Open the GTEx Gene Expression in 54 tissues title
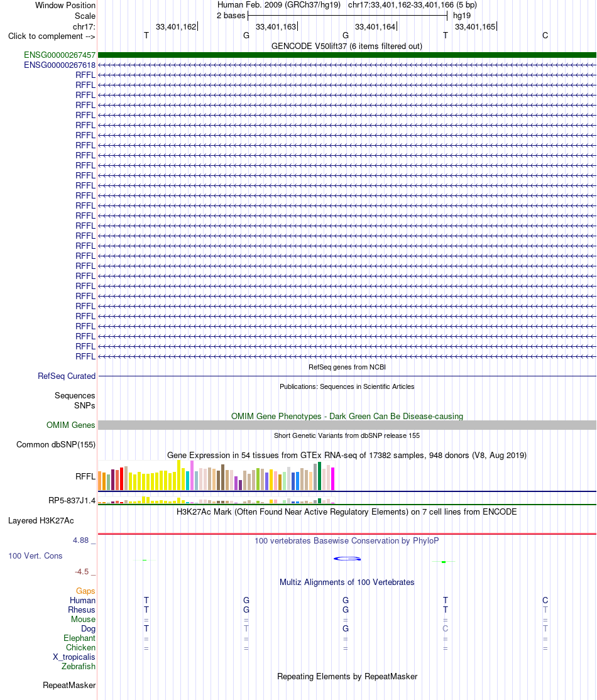 (x=347, y=456)
